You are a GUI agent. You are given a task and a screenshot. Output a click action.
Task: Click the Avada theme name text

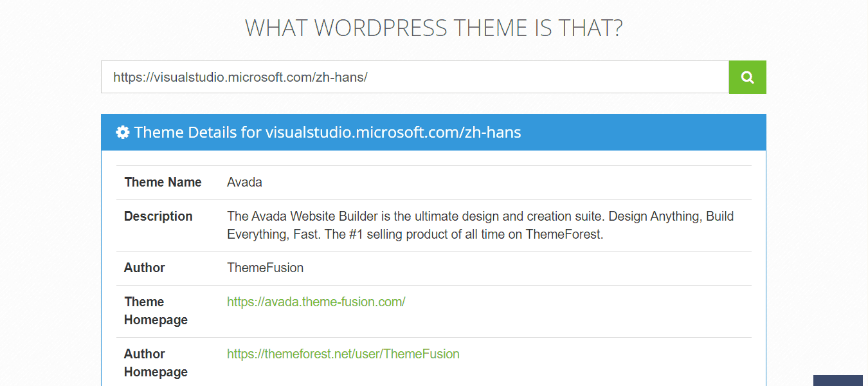[244, 182]
